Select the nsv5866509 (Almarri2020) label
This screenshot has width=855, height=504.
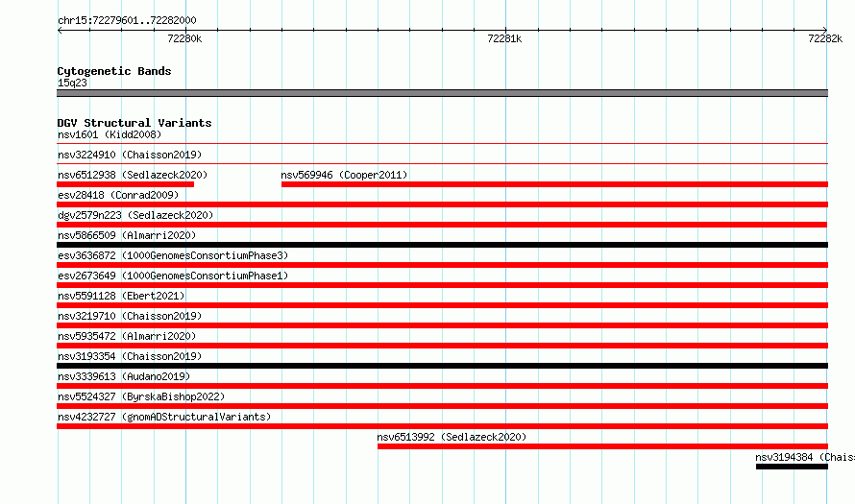click(127, 235)
